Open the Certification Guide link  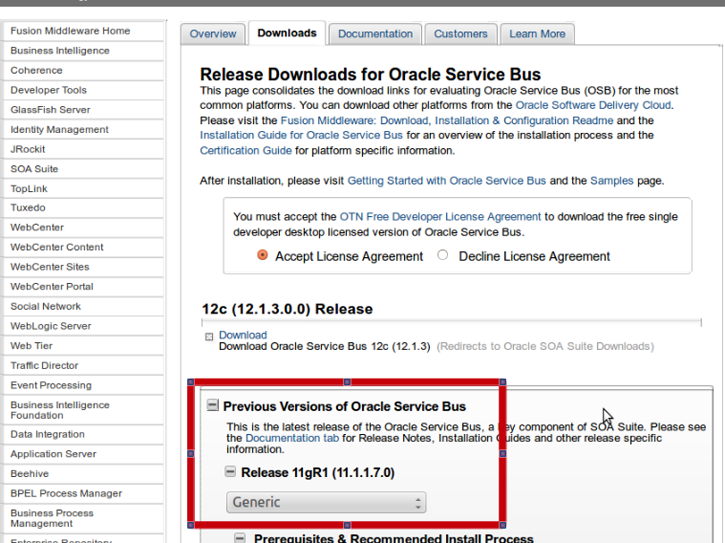(246, 150)
